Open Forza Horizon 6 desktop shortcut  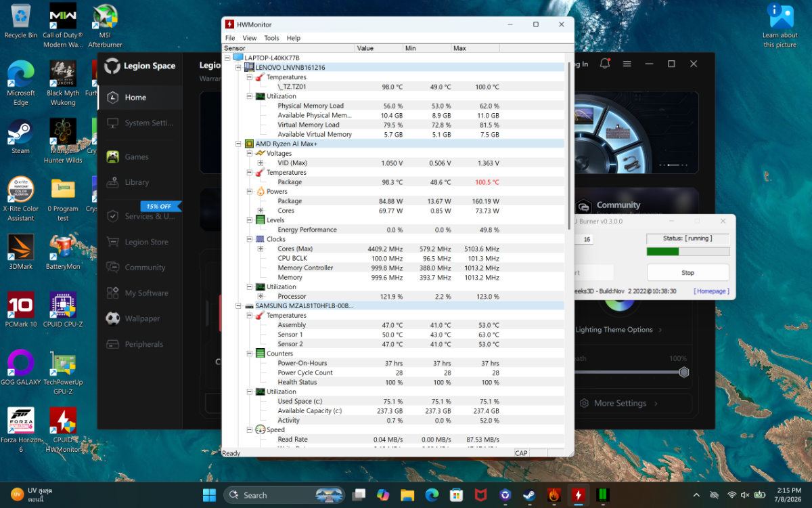tap(21, 429)
